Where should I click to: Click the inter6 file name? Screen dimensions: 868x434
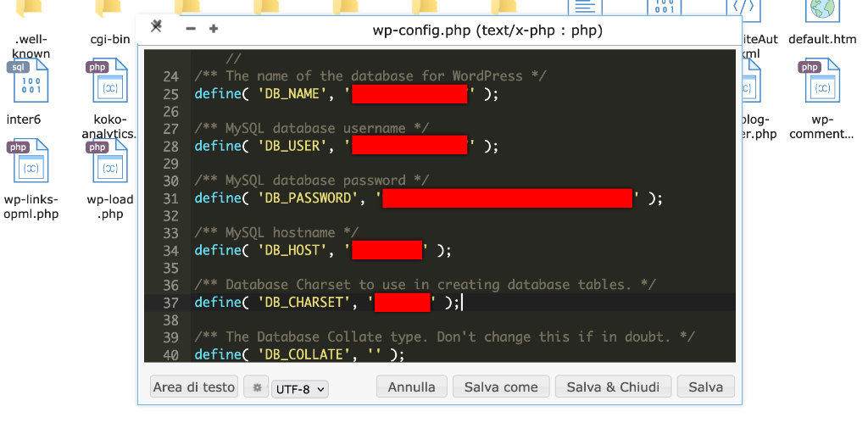click(23, 120)
